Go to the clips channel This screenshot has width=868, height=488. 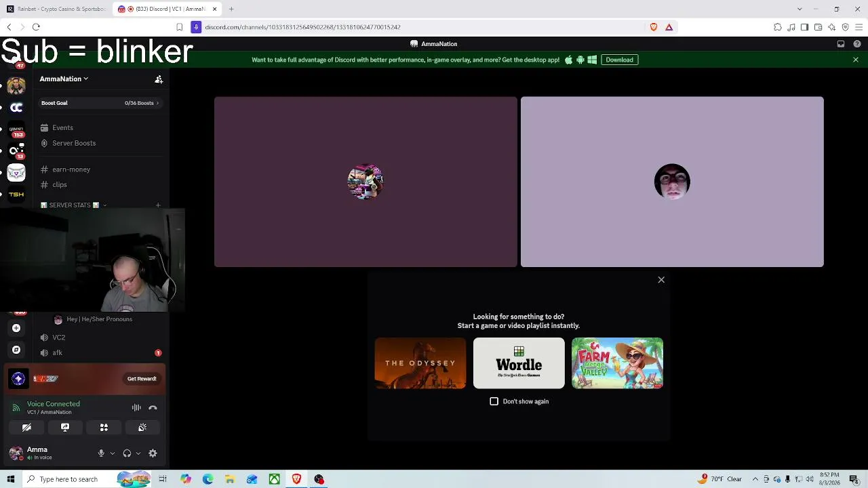coord(100,185)
